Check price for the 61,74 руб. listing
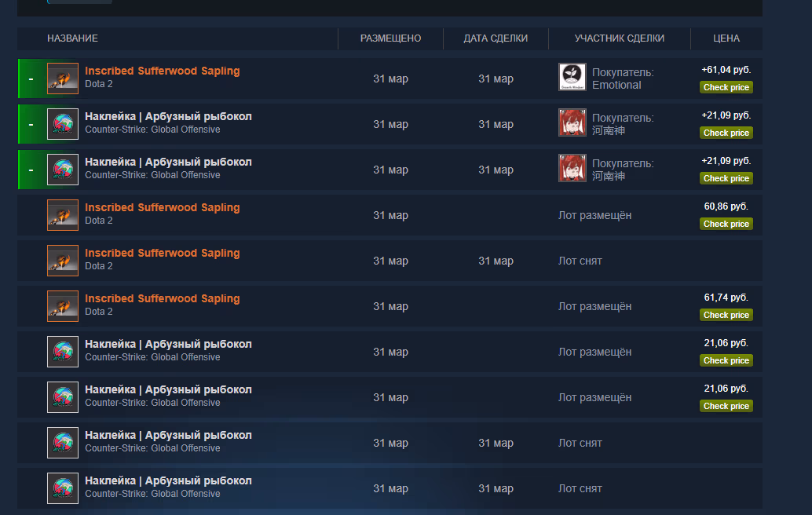 (726, 316)
